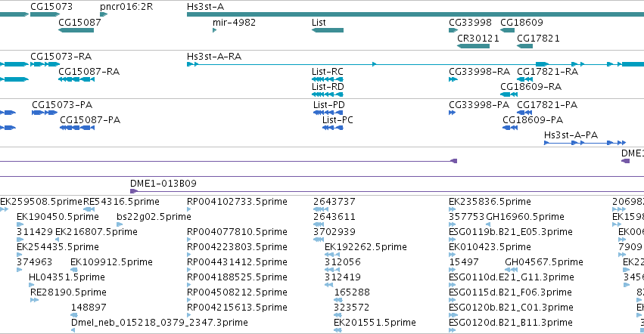Click the CG15087-RA transcript glyph
This screenshot has height=334, width=644.
coord(76,79)
